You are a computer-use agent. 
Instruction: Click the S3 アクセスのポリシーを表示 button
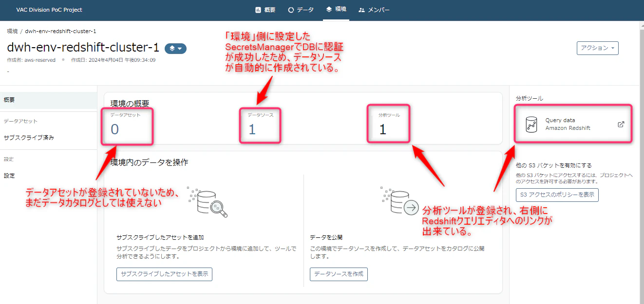click(557, 195)
